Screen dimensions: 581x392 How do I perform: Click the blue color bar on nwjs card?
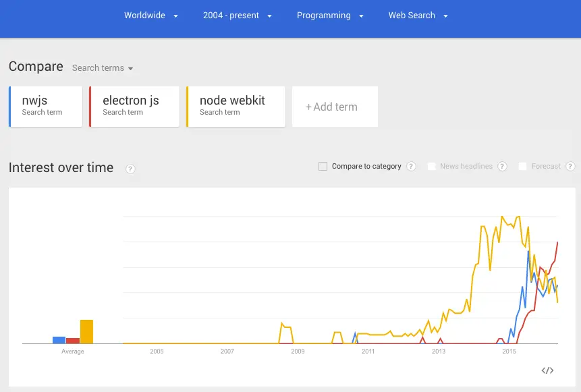coord(9,106)
